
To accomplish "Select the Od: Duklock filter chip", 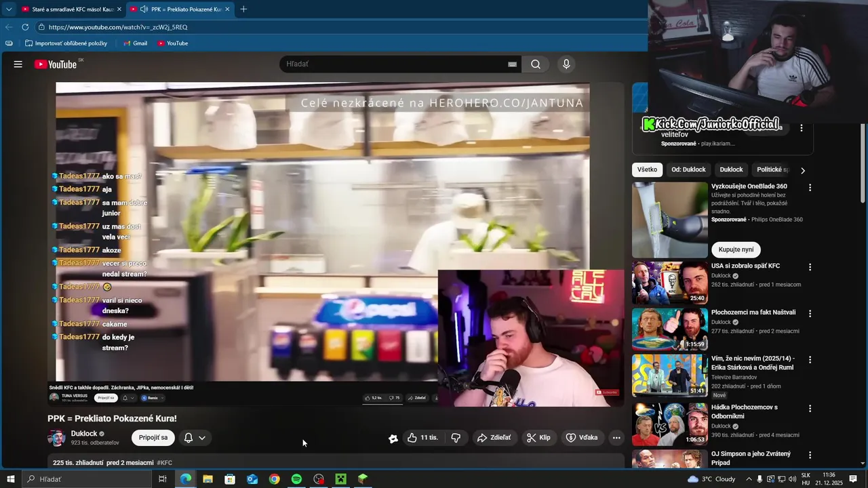I will click(x=688, y=169).
